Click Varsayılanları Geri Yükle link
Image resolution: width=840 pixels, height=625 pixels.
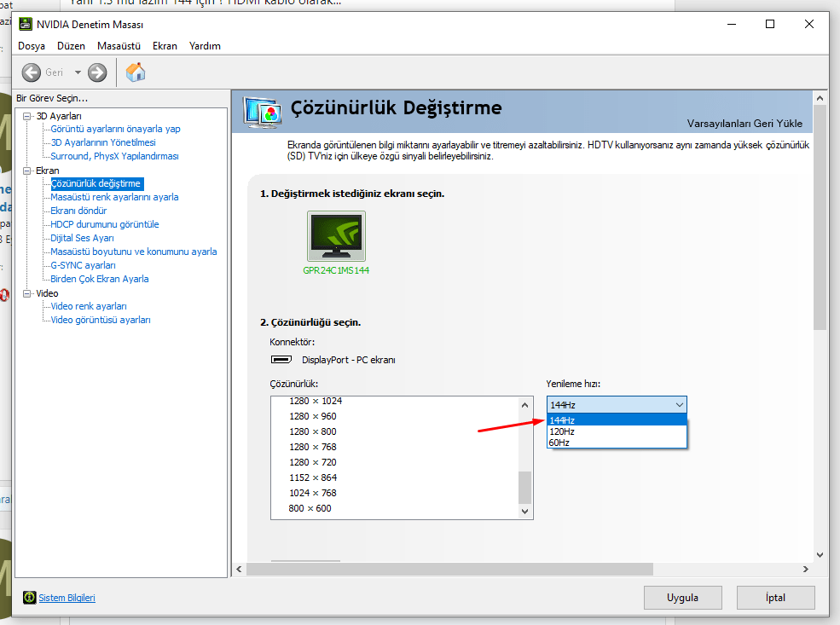(x=744, y=124)
